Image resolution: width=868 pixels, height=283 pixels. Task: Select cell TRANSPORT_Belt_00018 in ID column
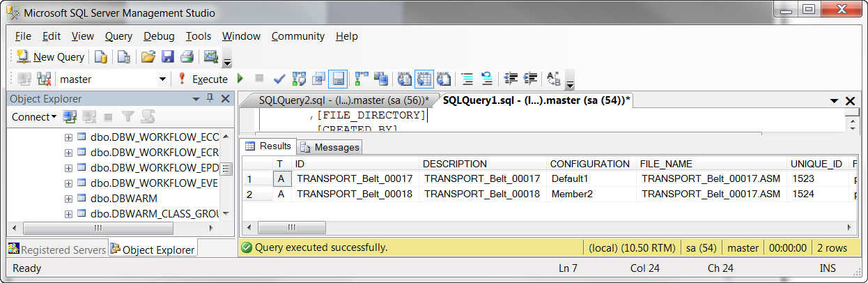point(357,194)
